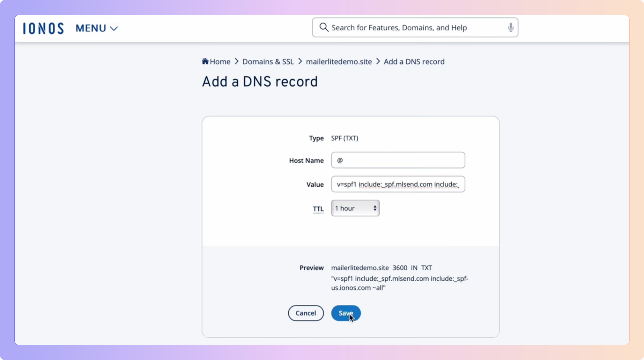Go to Home breadcrumb link

tap(220, 62)
